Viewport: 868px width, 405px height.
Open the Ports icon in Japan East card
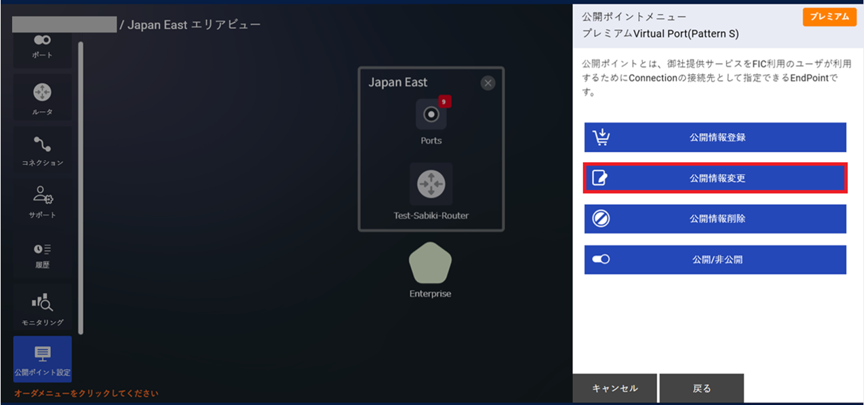(432, 115)
